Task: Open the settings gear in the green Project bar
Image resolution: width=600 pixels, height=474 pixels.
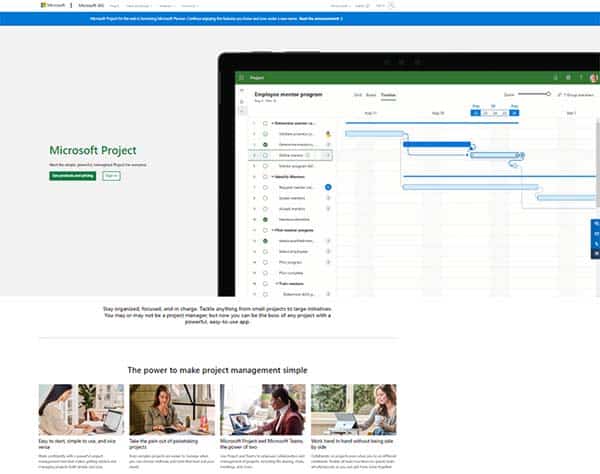Action: (568, 78)
